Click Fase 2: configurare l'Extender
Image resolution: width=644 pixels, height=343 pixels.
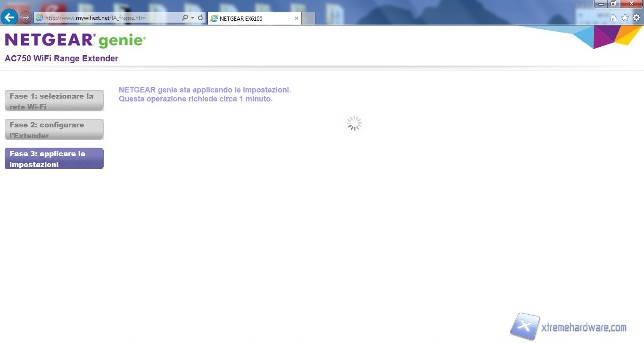pos(54,130)
